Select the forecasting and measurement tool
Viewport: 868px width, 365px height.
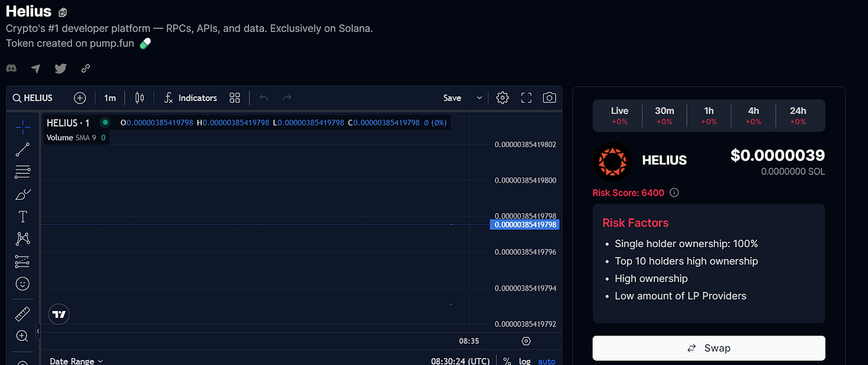click(22, 261)
